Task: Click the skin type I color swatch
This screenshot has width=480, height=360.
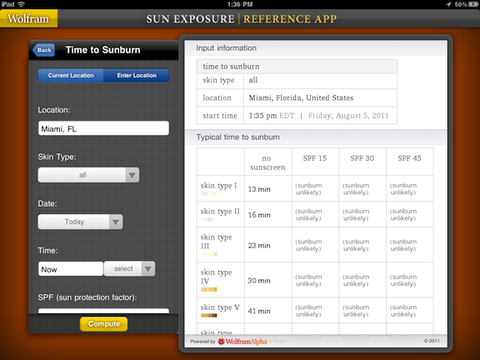Action: click(209, 194)
